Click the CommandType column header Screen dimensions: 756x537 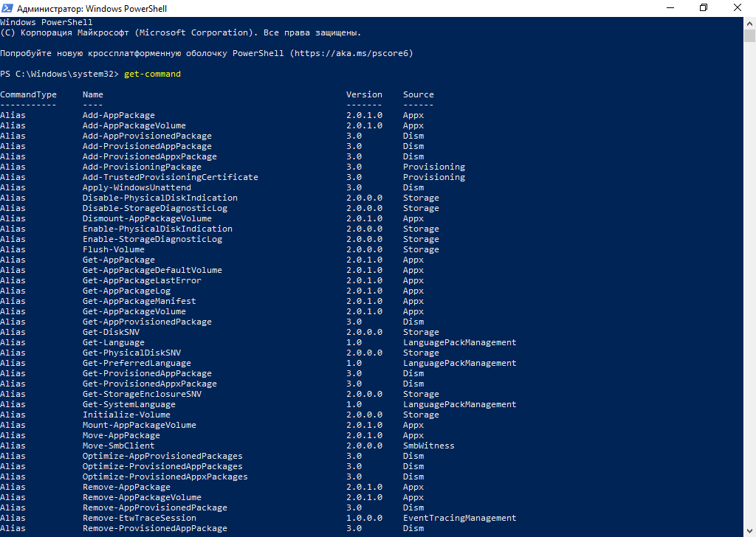click(x=28, y=95)
